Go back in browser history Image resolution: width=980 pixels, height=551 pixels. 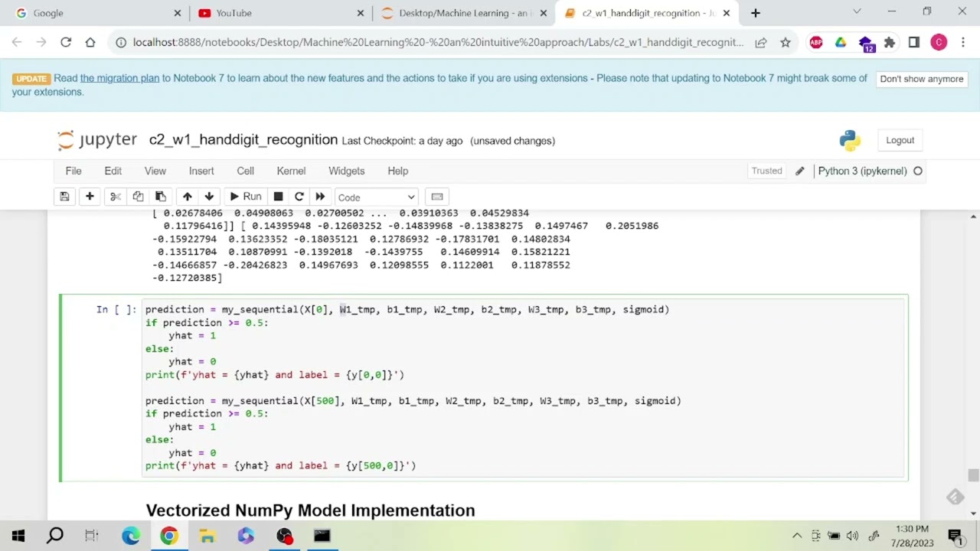coord(18,43)
